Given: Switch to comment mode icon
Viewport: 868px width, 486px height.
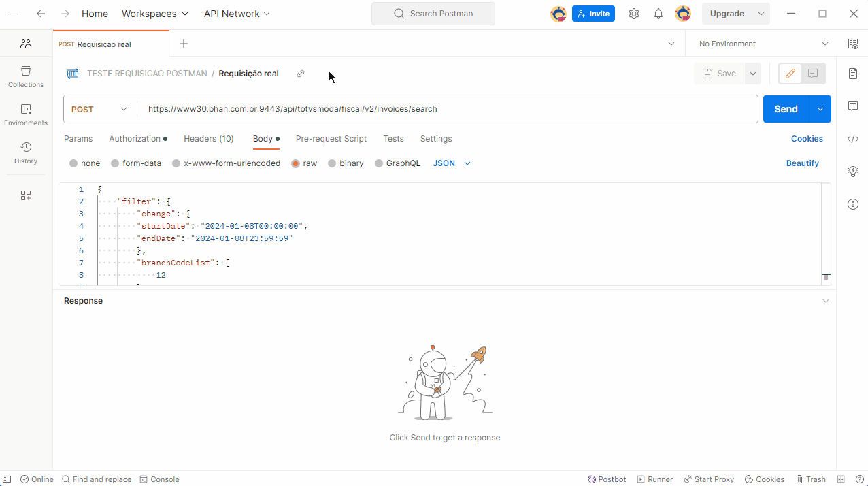Looking at the screenshot, I should (x=813, y=74).
